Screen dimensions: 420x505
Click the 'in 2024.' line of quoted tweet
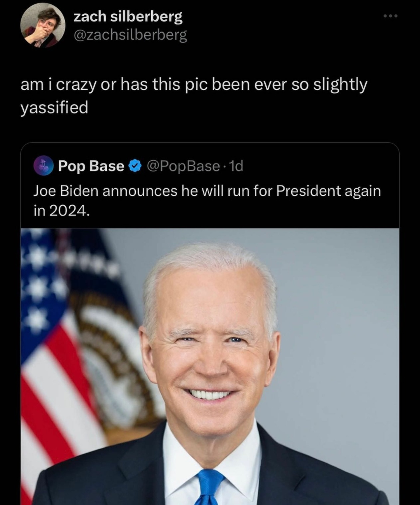pos(61,211)
